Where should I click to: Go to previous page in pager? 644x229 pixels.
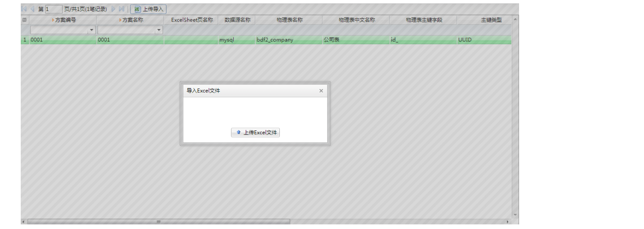(33, 9)
